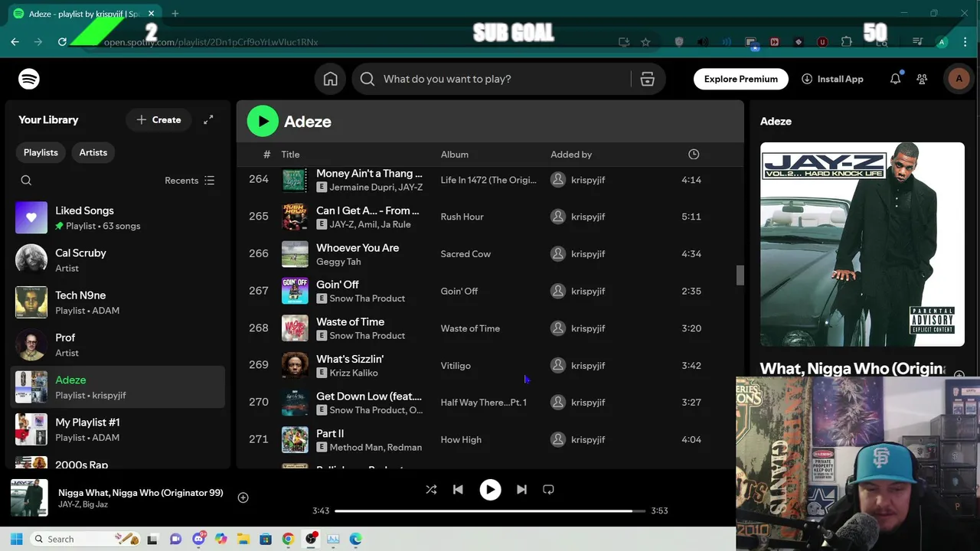Open the Windows Start menu
This screenshot has width=980, height=551.
click(x=16, y=539)
